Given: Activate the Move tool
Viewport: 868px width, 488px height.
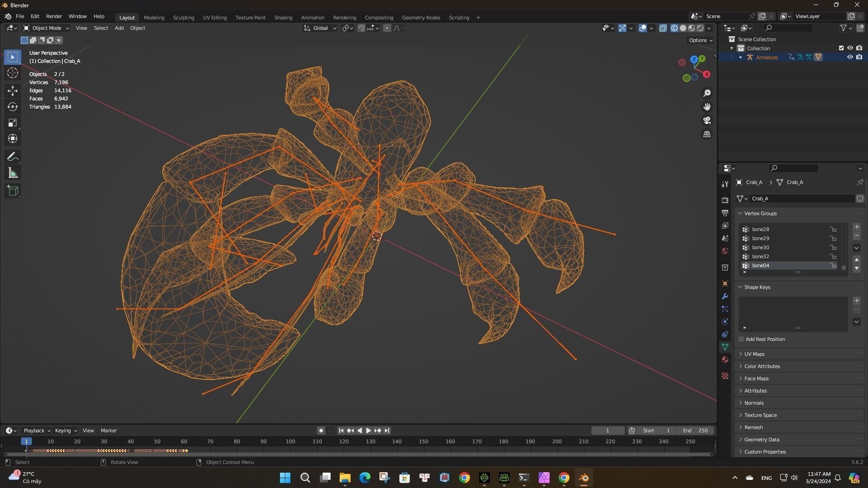Looking at the screenshot, I should point(13,91).
